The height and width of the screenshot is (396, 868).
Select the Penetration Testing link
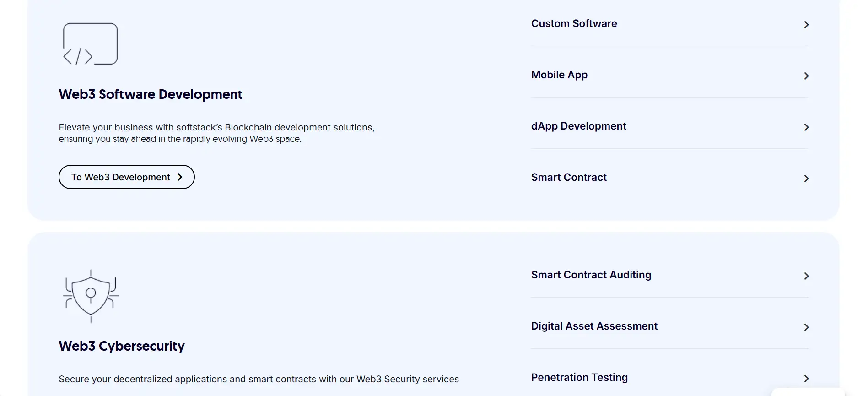point(579,378)
